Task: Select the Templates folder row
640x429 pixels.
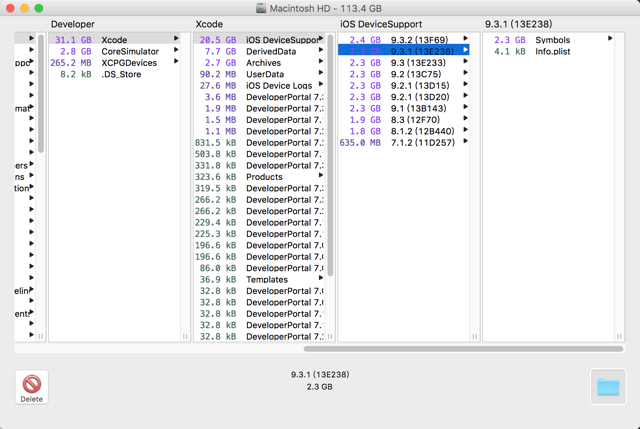Action: click(259, 280)
